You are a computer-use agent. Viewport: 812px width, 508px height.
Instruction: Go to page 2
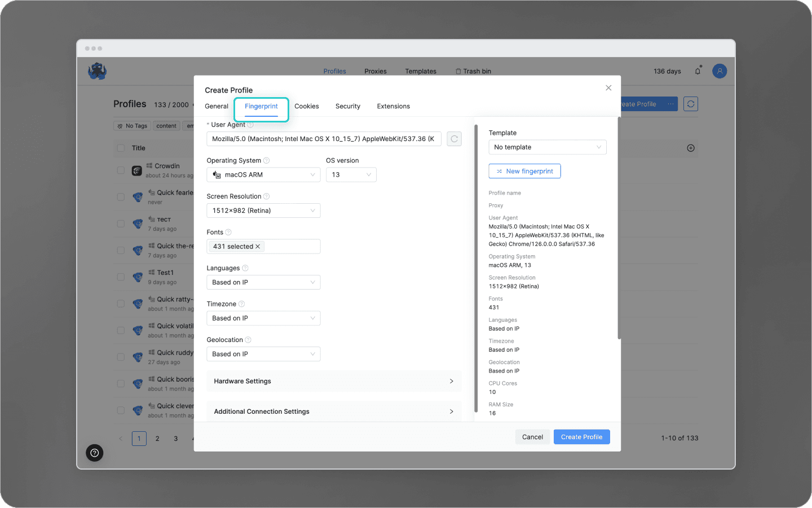point(157,439)
